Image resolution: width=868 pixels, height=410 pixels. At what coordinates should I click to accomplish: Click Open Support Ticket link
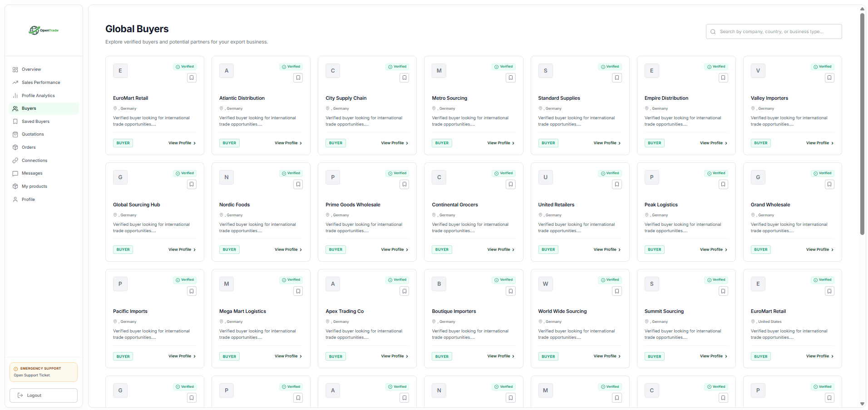[32, 376]
